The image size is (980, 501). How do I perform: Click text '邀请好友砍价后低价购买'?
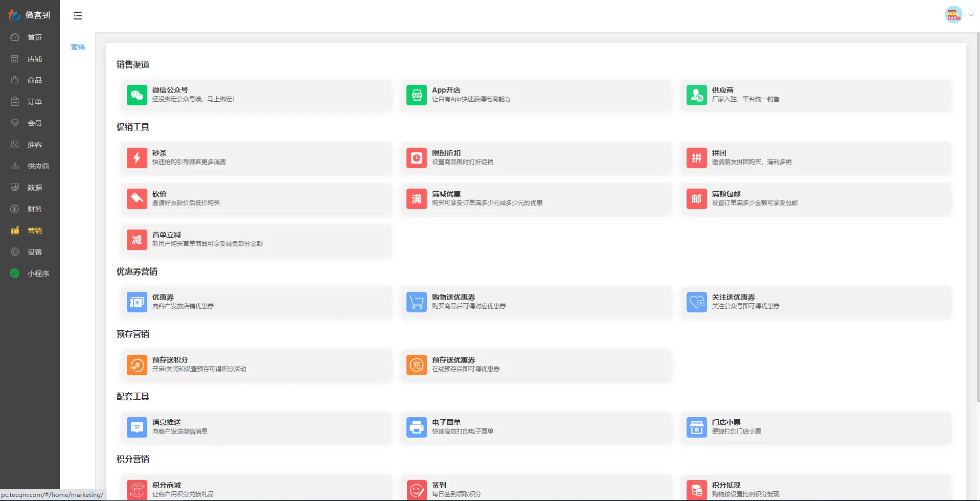pos(186,203)
